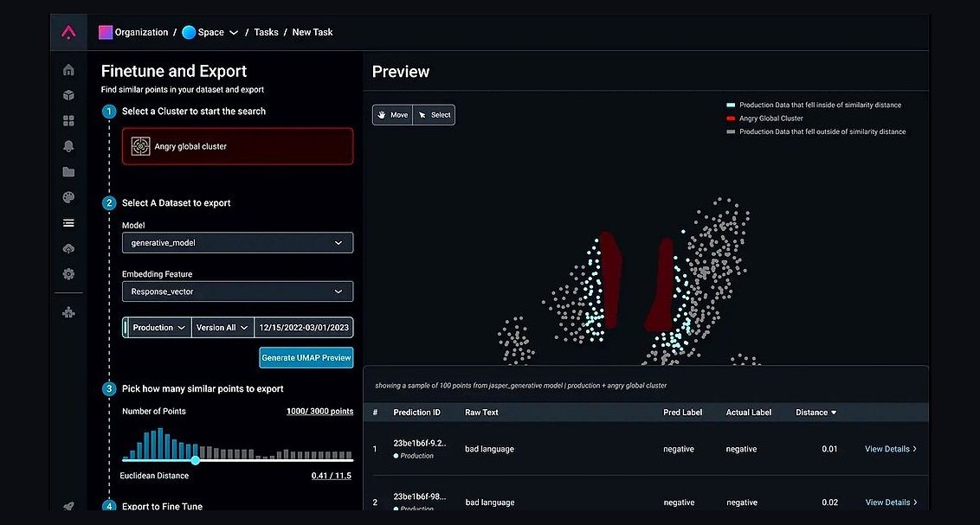Open the cube models icon in the sidebar
The height and width of the screenshot is (525, 980).
pos(68,95)
